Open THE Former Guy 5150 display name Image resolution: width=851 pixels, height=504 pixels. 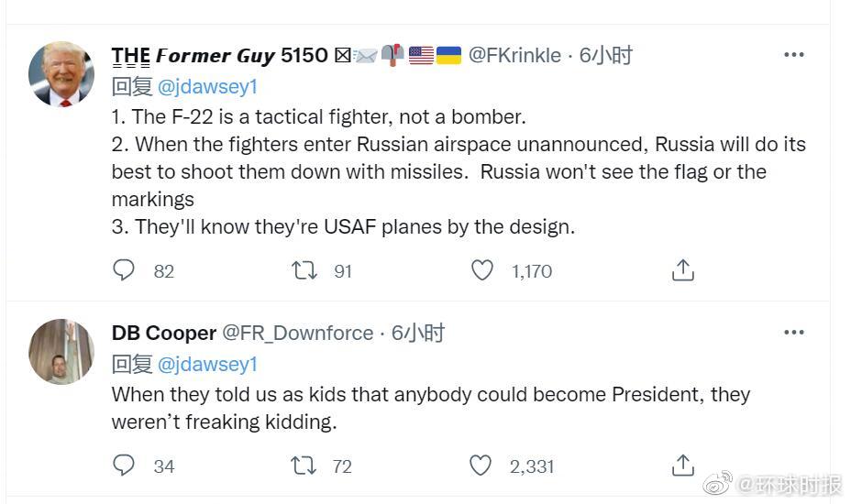(219, 55)
